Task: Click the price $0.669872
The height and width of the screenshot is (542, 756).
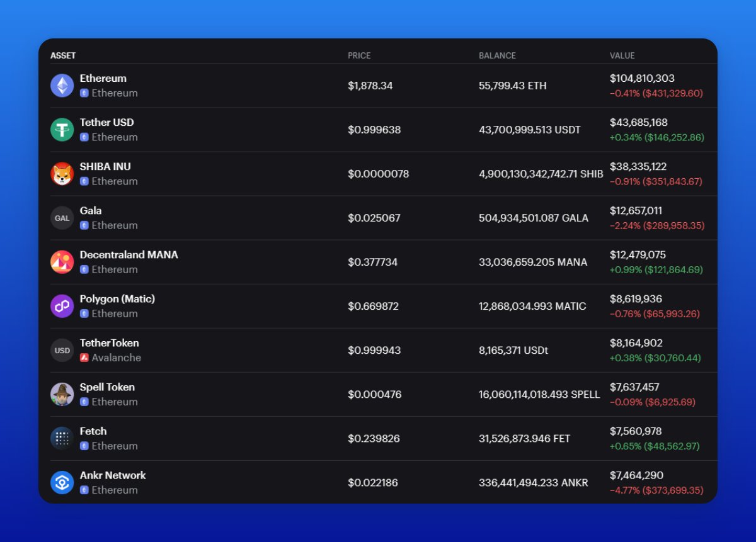Action: pos(374,306)
